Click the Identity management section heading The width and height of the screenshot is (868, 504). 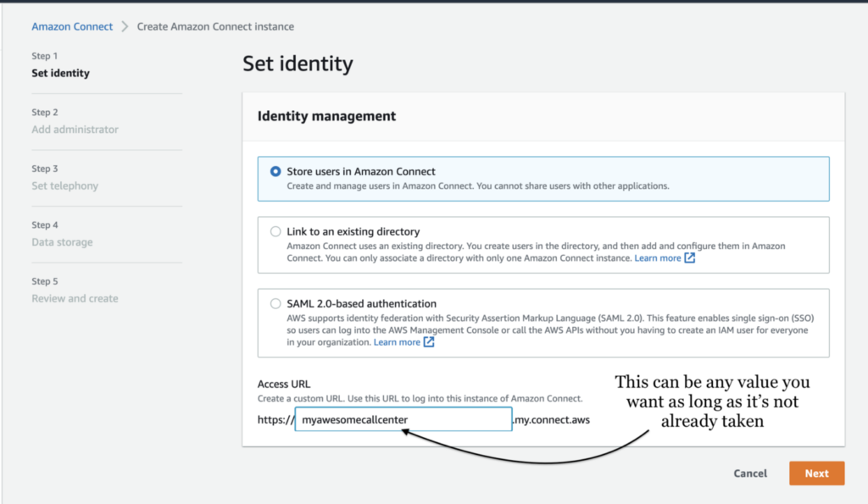click(x=326, y=116)
